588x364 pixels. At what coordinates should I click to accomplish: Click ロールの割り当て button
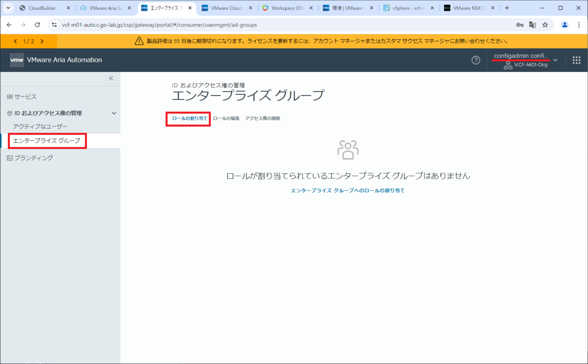(x=190, y=119)
